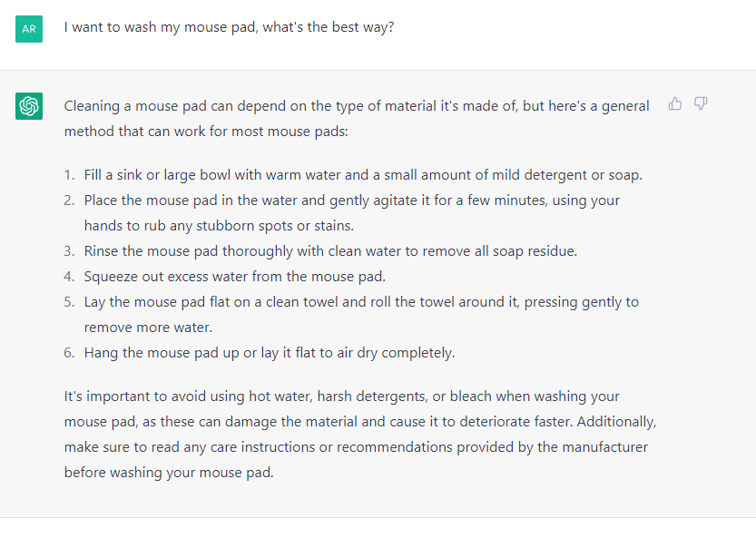This screenshot has height=538, width=756.
Task: Dislike the response with thumbs down
Action: [701, 104]
